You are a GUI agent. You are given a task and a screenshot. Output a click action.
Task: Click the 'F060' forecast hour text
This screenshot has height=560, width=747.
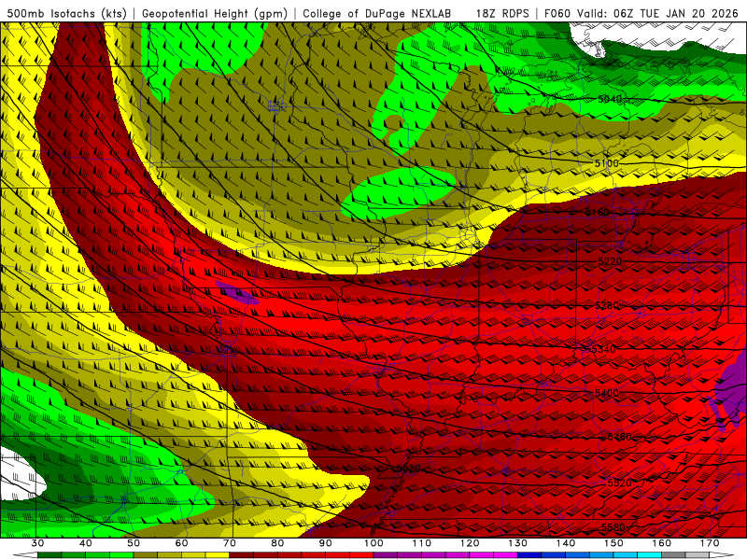click(557, 13)
